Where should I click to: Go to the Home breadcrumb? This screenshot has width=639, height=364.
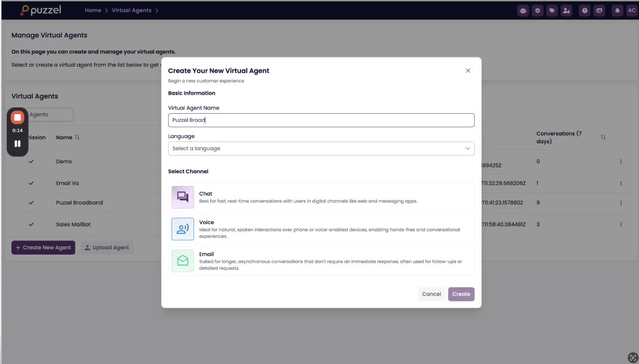93,10
